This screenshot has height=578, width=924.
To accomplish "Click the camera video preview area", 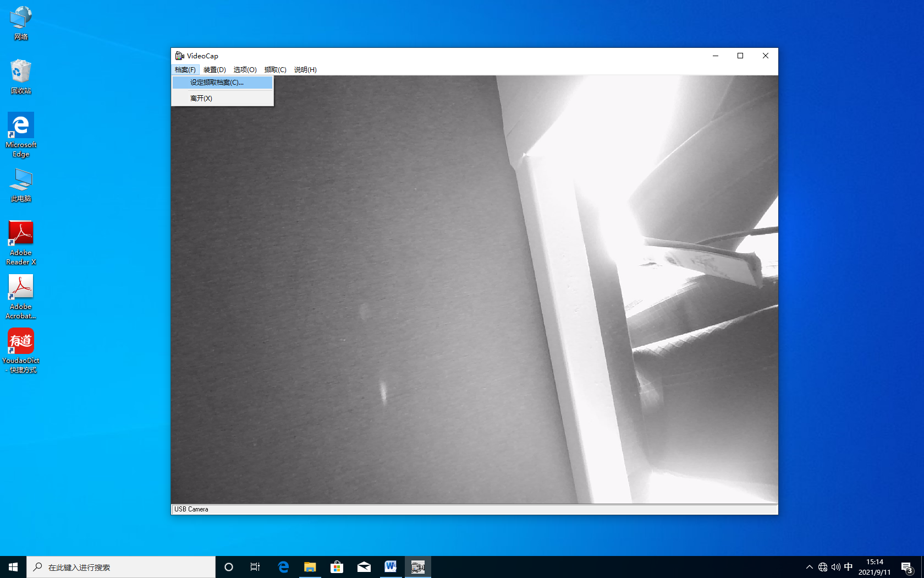I will pos(474,290).
